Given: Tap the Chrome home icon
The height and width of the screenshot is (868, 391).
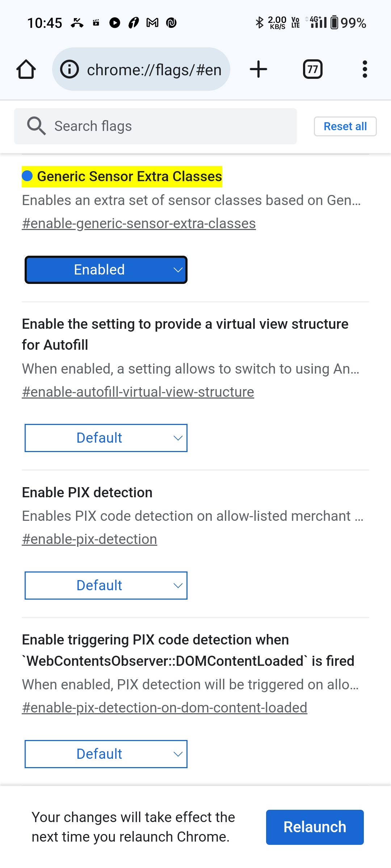Looking at the screenshot, I should 26,69.
